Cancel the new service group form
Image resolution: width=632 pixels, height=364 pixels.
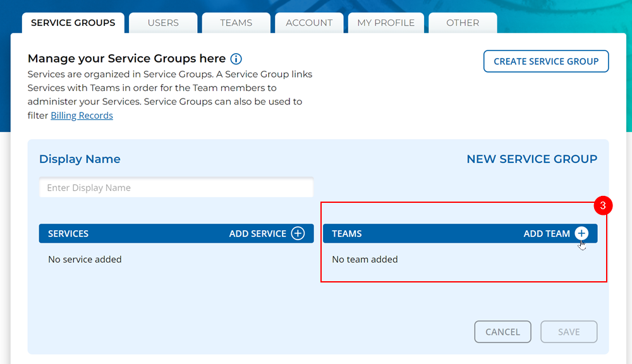coord(502,332)
